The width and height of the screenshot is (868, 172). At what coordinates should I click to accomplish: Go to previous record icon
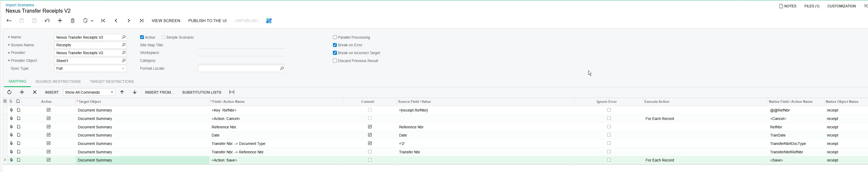coord(116,21)
